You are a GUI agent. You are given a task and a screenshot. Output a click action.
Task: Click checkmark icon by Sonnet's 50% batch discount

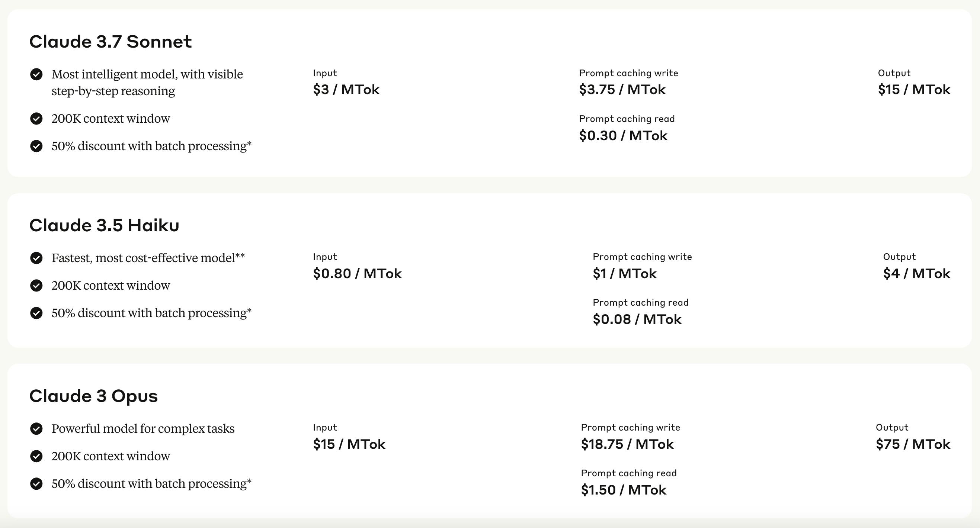click(36, 146)
